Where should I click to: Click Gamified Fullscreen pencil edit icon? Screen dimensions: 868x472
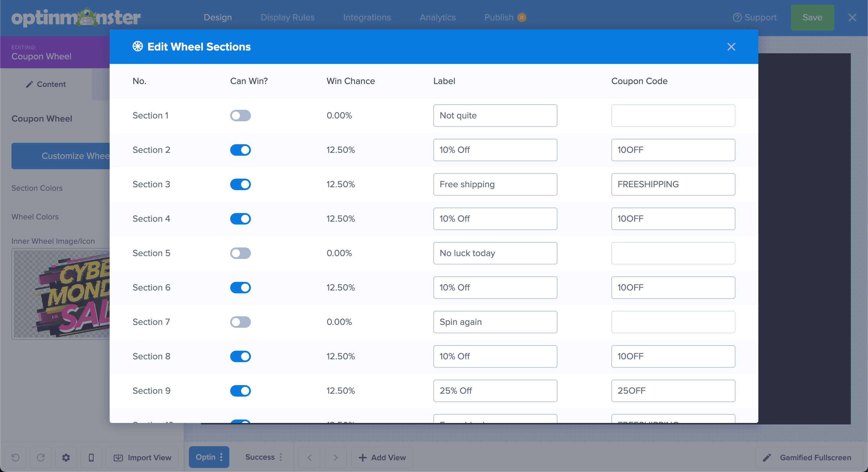pos(767,458)
